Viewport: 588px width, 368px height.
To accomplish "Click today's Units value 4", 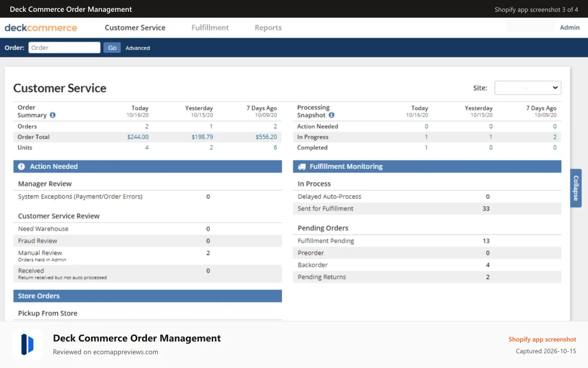I will [x=147, y=148].
